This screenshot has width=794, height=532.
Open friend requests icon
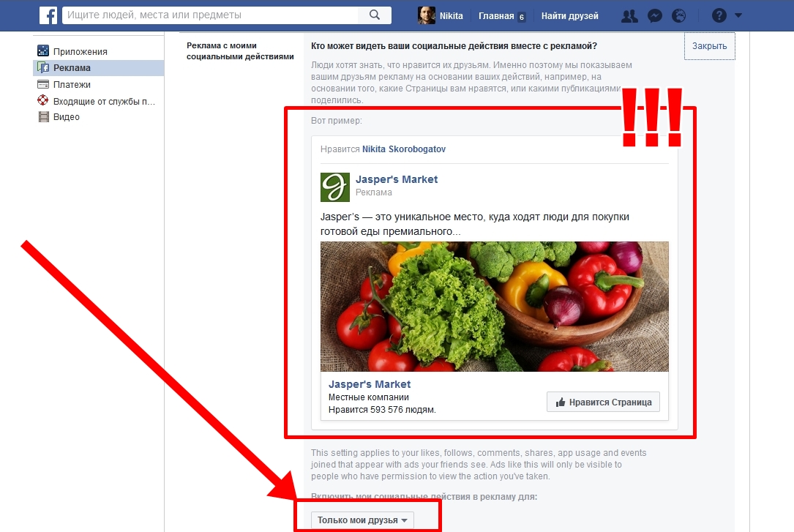click(x=629, y=15)
